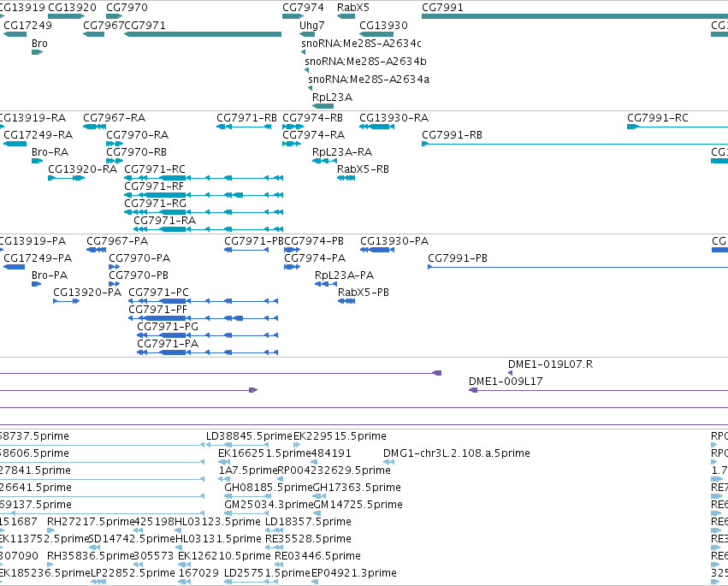Click the CG7967 gene label
The image size is (728, 586).
pyautogui.click(x=104, y=25)
